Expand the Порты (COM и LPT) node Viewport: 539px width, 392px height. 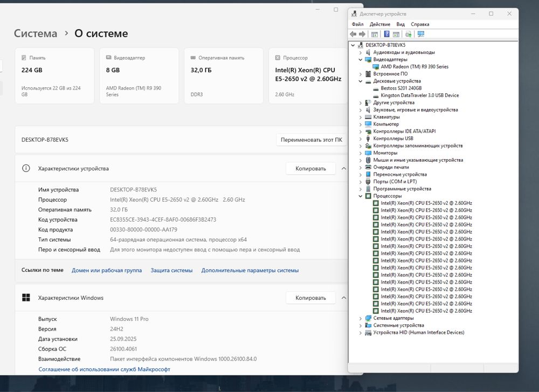pos(360,182)
